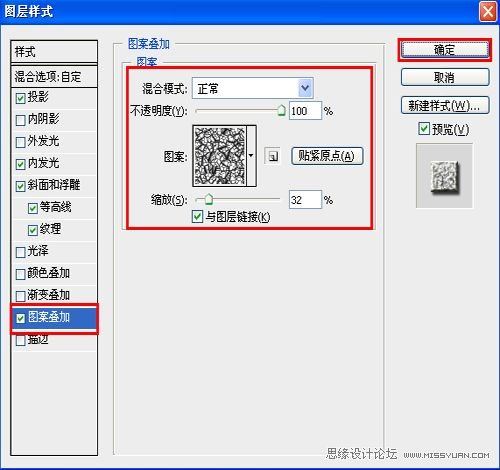The height and width of the screenshot is (470, 500).
Task: Toggle the 预览 checkbox
Action: click(x=424, y=129)
